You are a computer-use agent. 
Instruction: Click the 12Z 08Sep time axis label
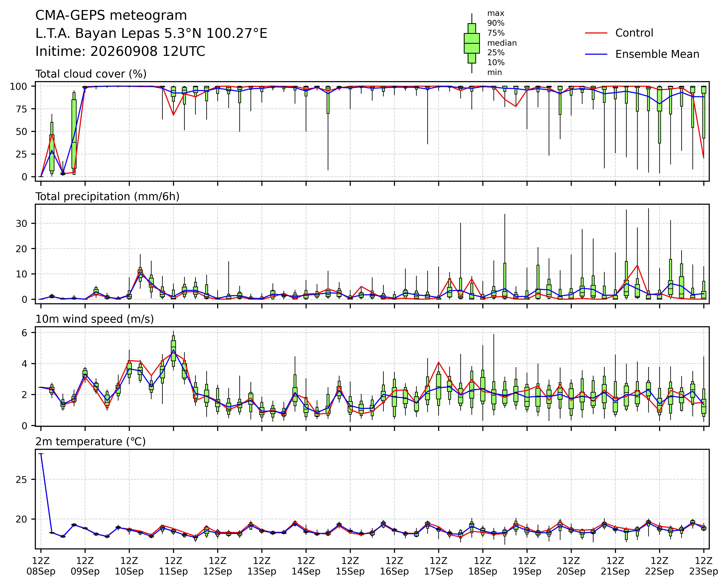[41, 566]
